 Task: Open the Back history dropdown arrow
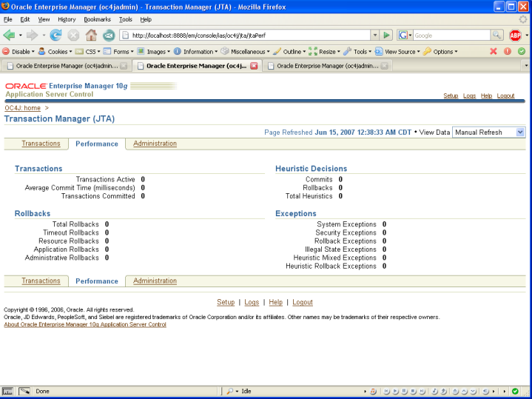[21, 35]
